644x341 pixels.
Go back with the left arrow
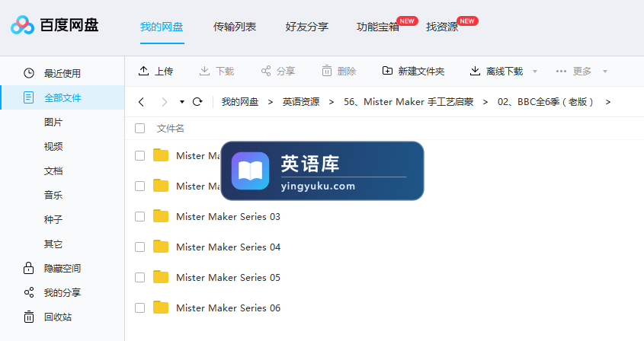pyautogui.click(x=141, y=102)
